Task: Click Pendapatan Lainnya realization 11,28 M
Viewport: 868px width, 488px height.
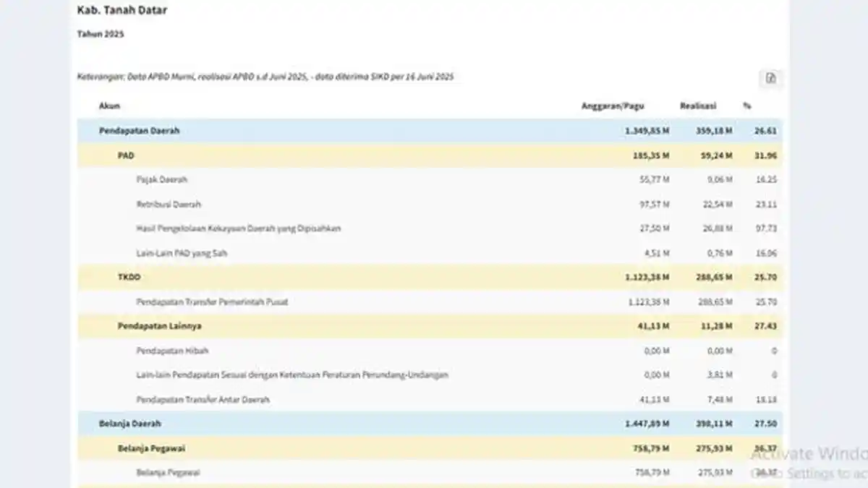Action: point(718,326)
